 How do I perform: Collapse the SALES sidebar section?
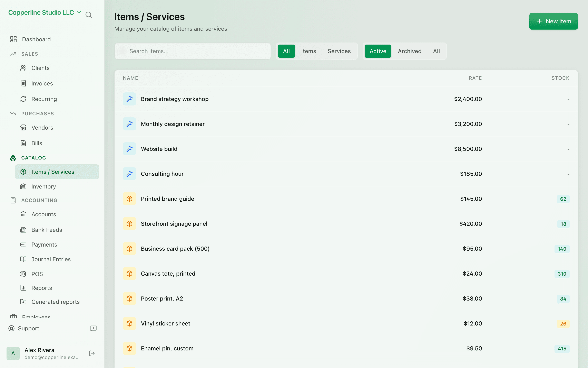(x=30, y=54)
